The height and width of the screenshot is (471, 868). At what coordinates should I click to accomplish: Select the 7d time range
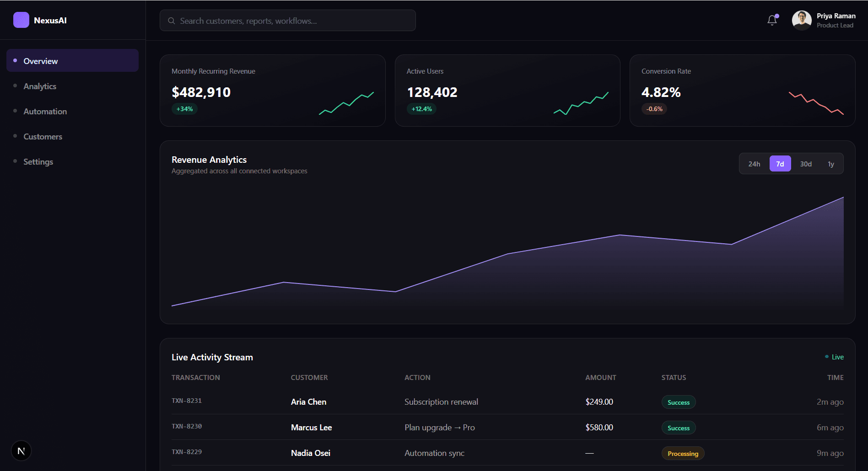[780, 164]
